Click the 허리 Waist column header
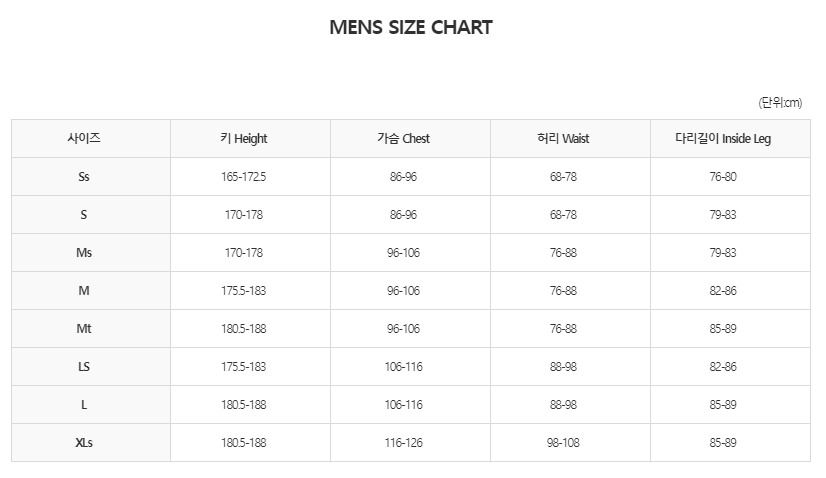 pyautogui.click(x=563, y=139)
